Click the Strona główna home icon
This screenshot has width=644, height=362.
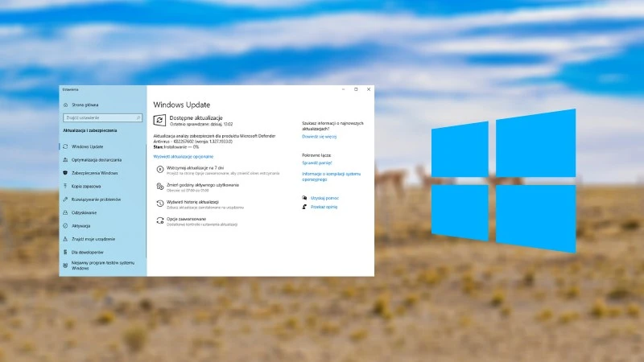[66, 105]
